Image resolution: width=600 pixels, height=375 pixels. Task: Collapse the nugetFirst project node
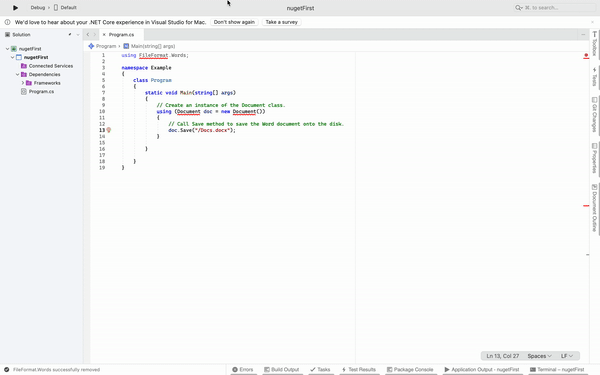point(12,57)
